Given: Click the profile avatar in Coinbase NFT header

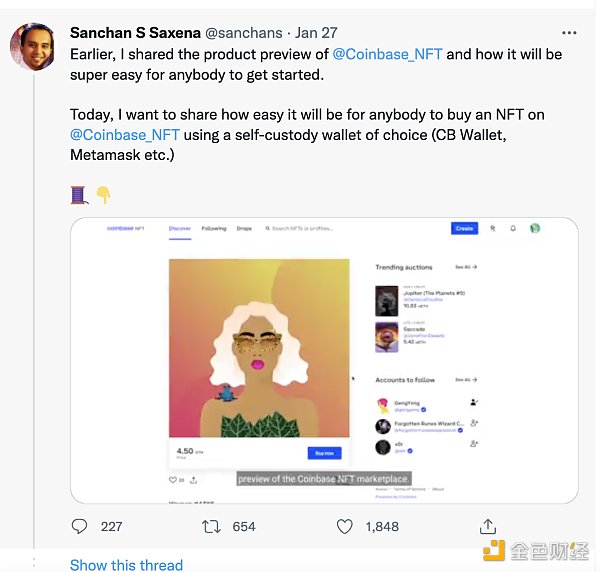Looking at the screenshot, I should [x=535, y=229].
